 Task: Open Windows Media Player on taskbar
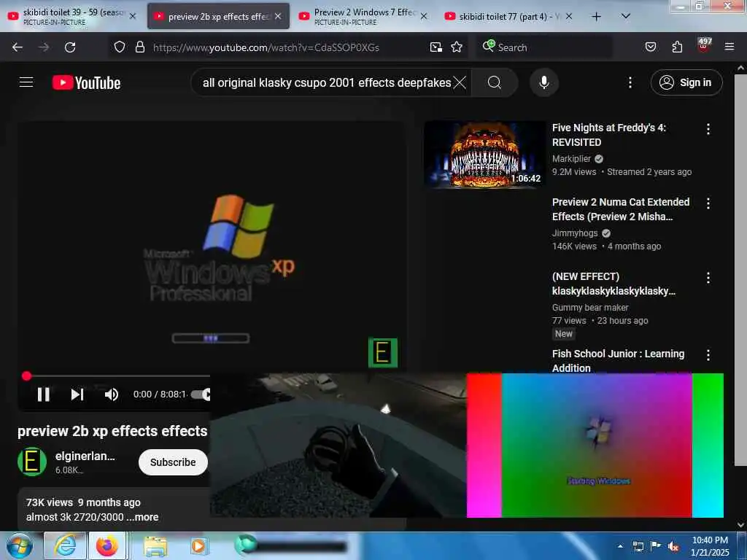coord(198,546)
